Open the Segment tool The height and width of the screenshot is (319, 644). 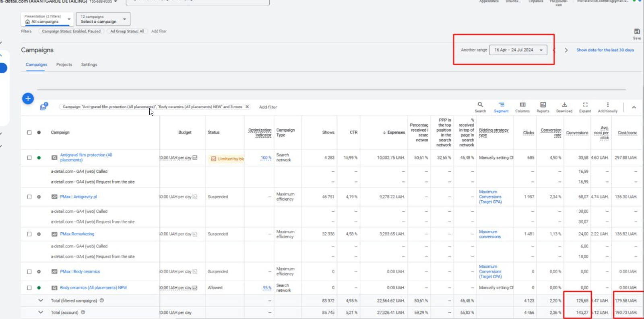501,105
